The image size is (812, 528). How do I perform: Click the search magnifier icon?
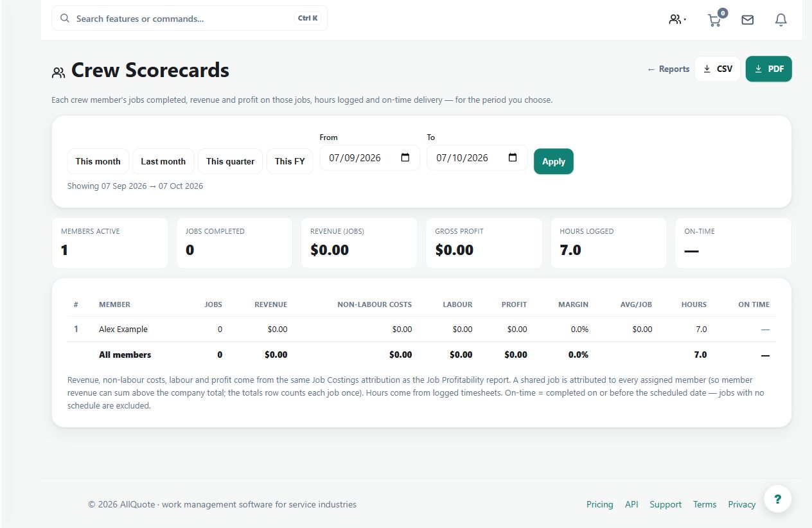(x=64, y=19)
